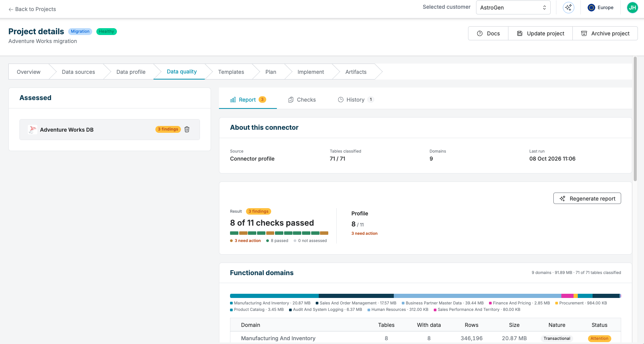Click the trash icon for Adventure Works DB
644x344 pixels.
187,129
